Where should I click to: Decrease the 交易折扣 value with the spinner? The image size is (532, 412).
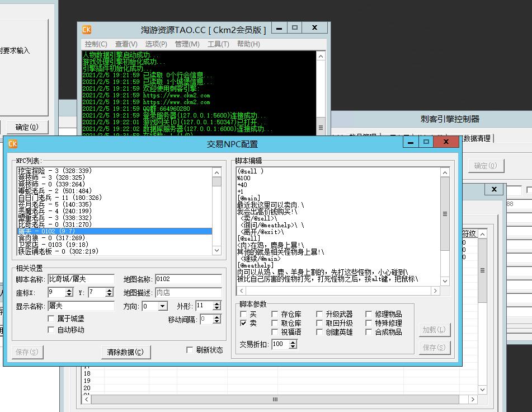[293, 347]
